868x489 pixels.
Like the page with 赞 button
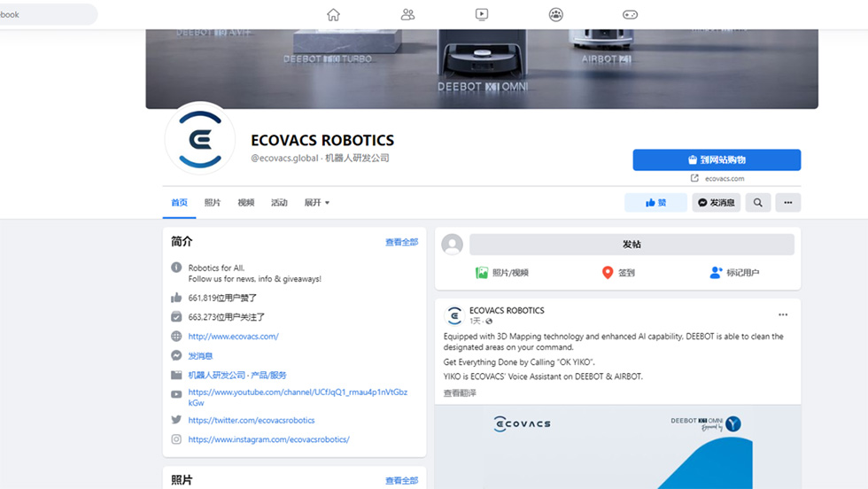coord(655,203)
